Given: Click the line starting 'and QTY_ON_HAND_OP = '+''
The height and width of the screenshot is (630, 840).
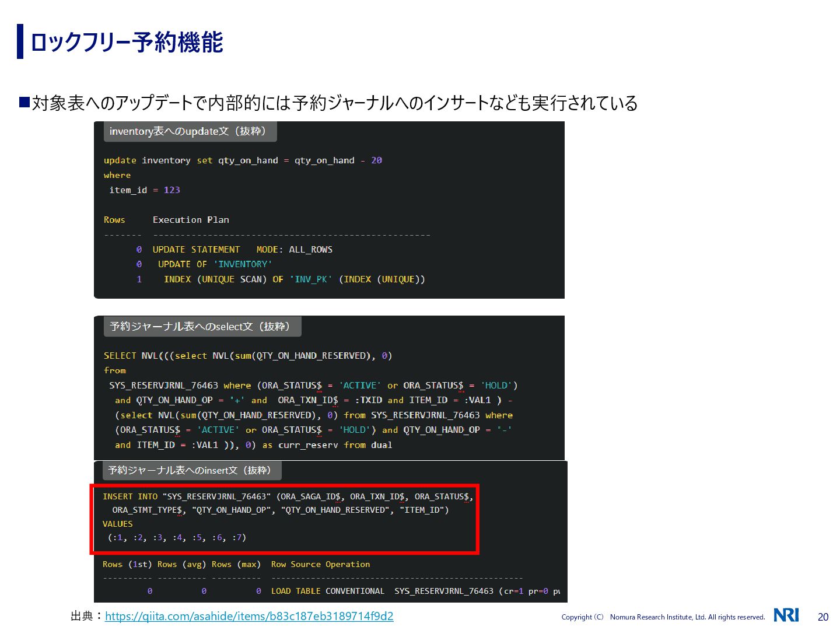Looking at the screenshot, I should (314, 400).
